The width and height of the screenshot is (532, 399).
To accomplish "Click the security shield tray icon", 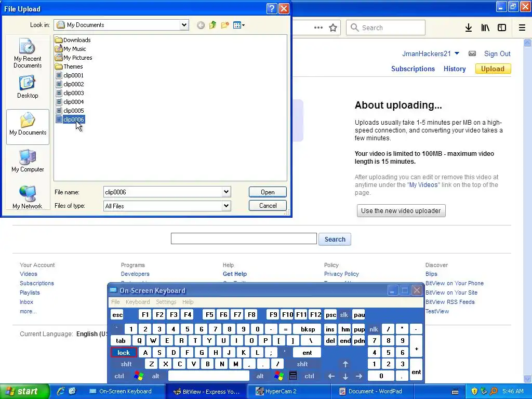I will tap(474, 391).
